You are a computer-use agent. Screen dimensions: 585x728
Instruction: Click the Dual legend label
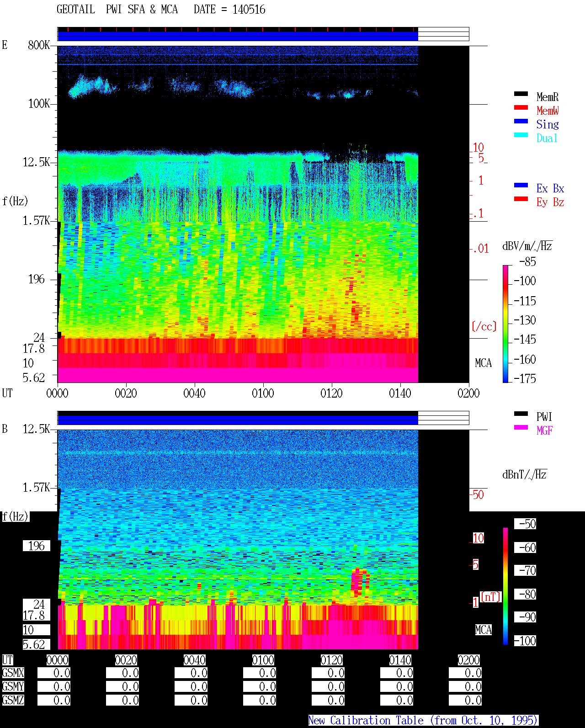coord(547,138)
